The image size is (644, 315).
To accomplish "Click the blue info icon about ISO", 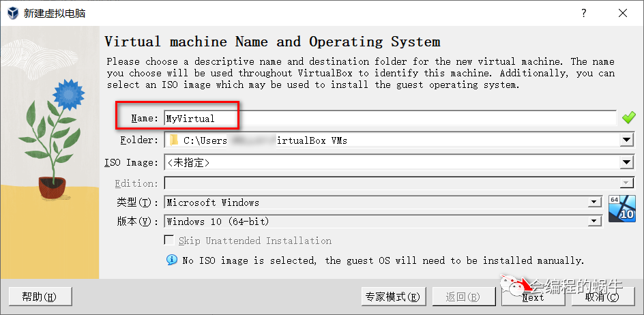I will (x=172, y=260).
